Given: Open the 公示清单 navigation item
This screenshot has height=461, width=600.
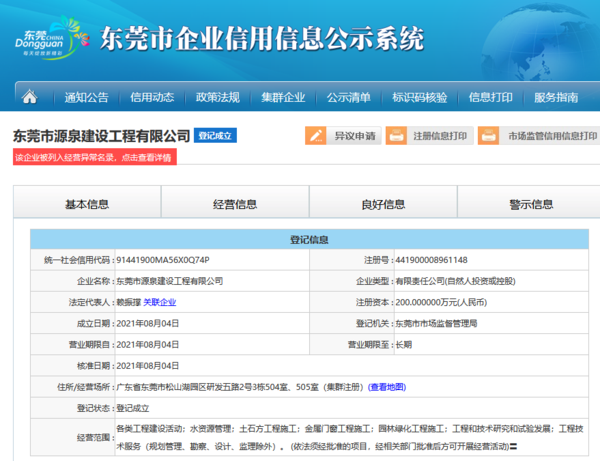Looking at the screenshot, I should pyautogui.click(x=349, y=98).
